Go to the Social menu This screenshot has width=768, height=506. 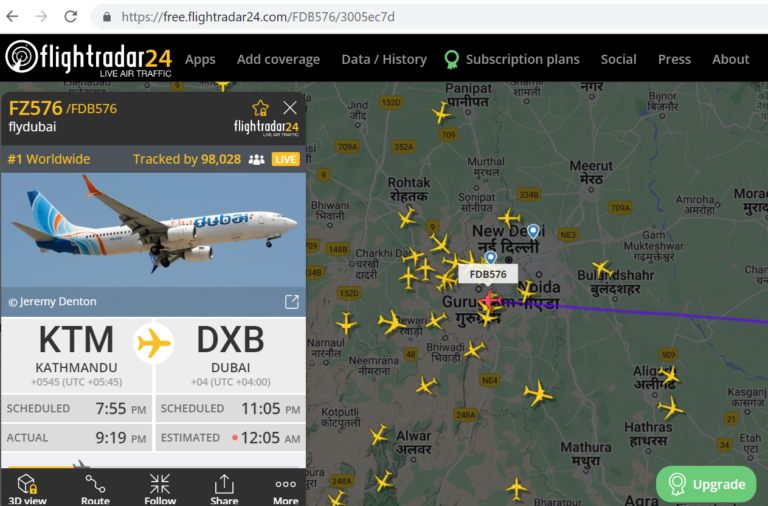tap(618, 59)
